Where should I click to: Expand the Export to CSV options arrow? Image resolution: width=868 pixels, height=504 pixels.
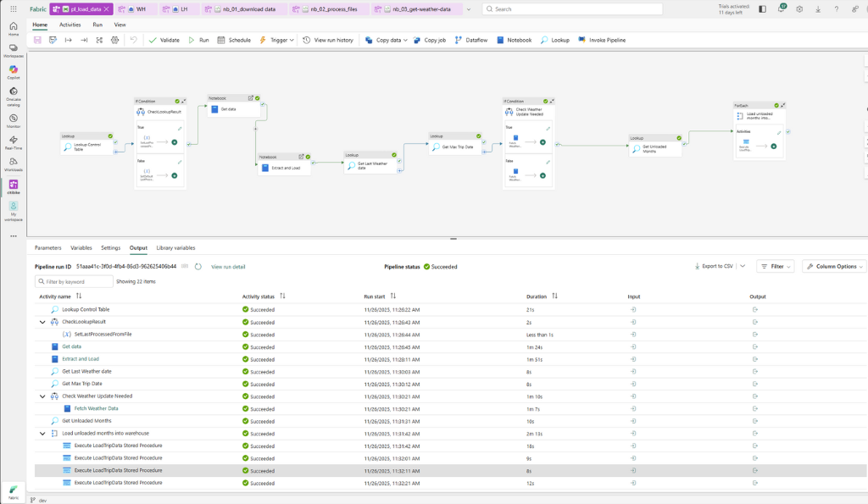[x=743, y=266]
